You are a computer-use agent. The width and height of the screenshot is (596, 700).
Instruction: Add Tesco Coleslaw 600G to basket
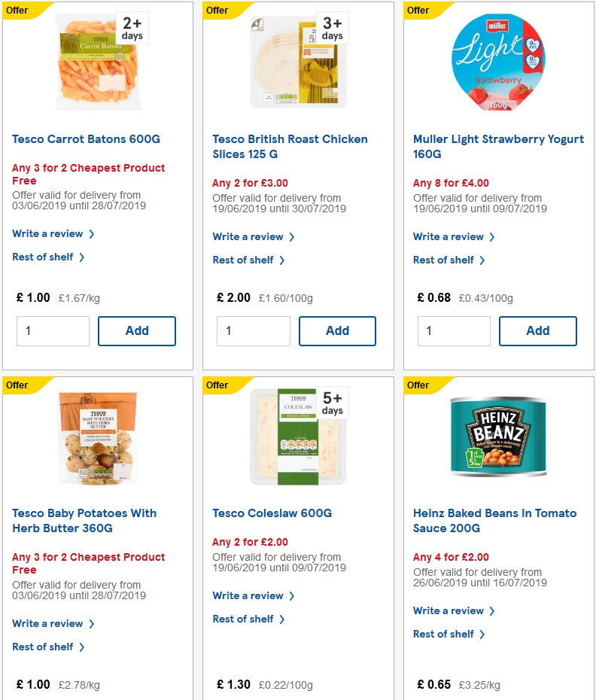pyautogui.click(x=337, y=698)
